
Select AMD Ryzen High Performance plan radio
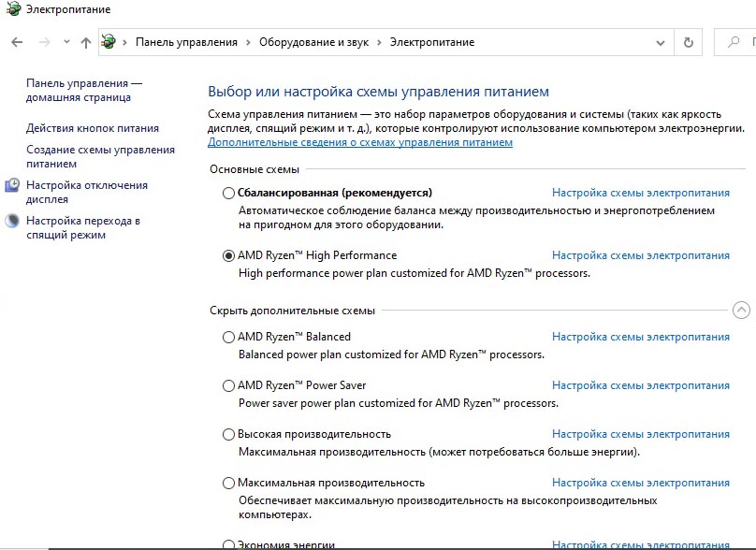pos(228,256)
